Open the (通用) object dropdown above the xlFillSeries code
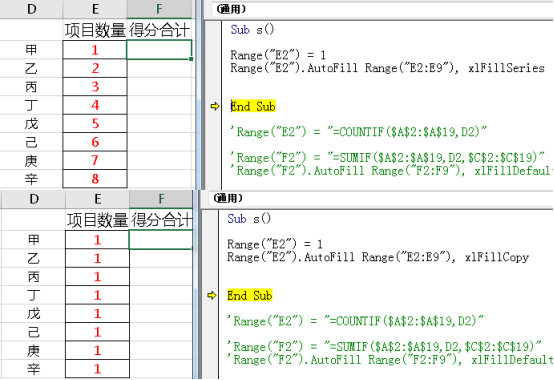The height and width of the screenshot is (380, 554). click(x=383, y=9)
